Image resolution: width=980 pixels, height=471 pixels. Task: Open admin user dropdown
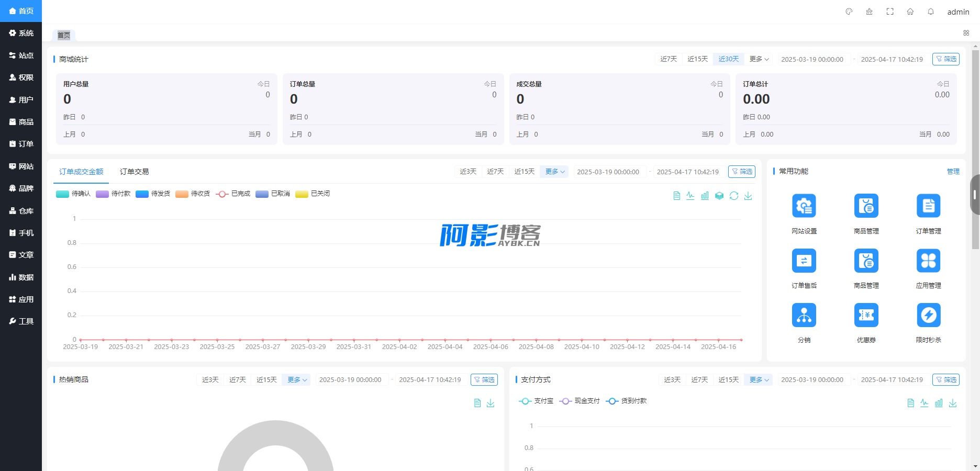pyautogui.click(x=958, y=12)
